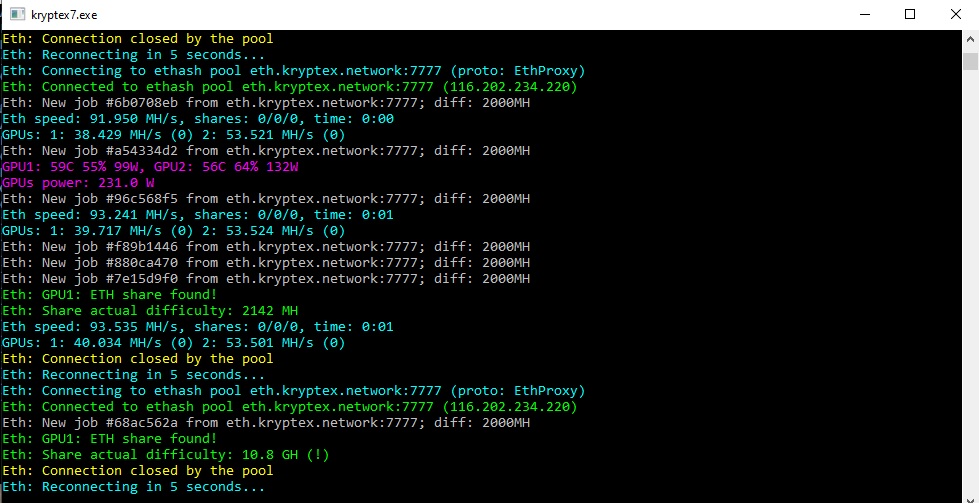The image size is (979, 504).
Task: Click the kryptex7.exe title text
Action: [x=64, y=14]
